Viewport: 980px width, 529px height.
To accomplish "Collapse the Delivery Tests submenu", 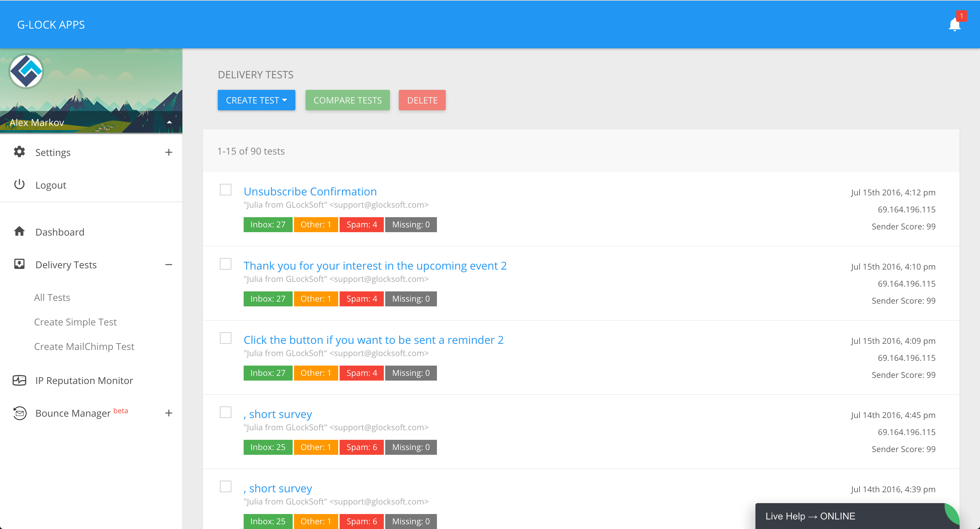I will 168,264.
